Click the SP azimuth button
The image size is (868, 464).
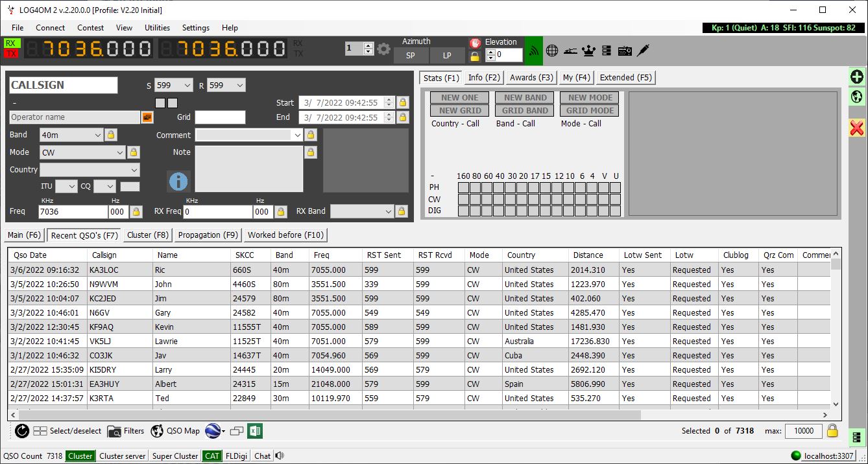click(x=410, y=56)
